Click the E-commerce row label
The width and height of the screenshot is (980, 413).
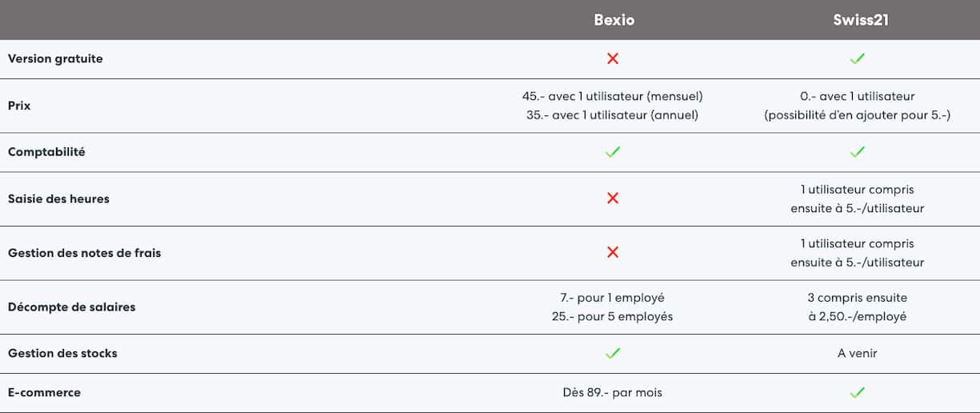pos(44,393)
